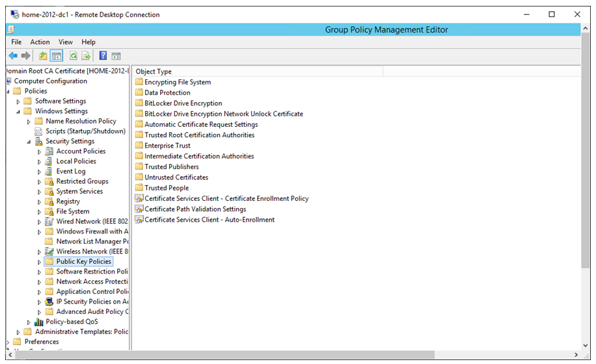The image size is (596, 364).
Task: Open the File menu
Action: click(x=16, y=42)
